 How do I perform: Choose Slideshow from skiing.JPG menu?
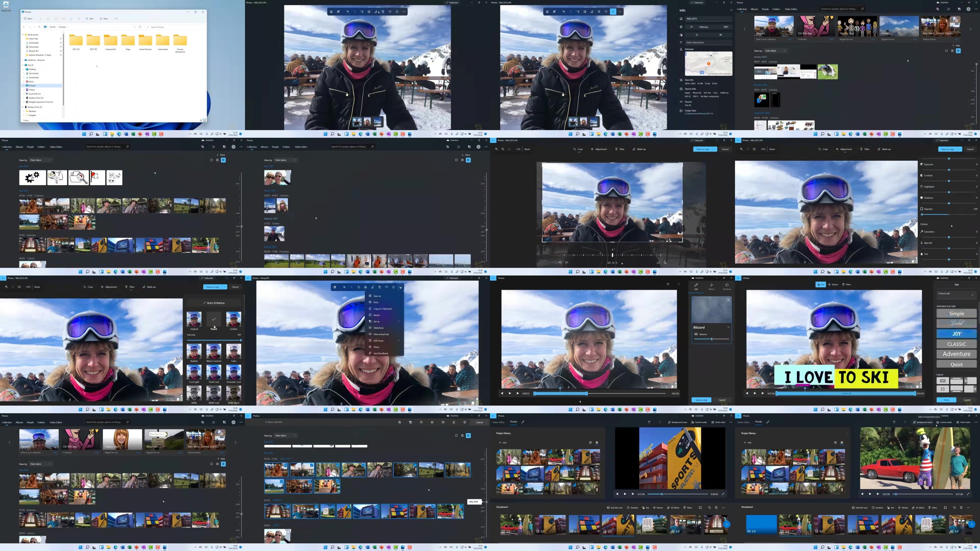(384, 328)
